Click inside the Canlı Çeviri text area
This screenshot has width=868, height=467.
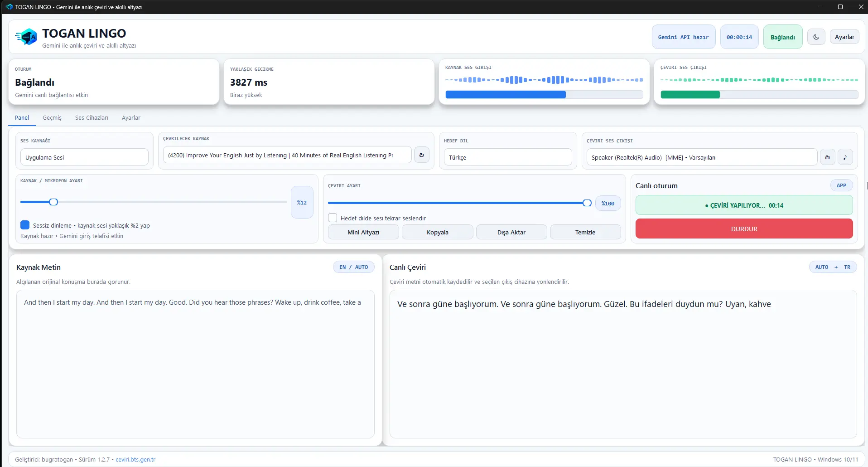point(623,364)
